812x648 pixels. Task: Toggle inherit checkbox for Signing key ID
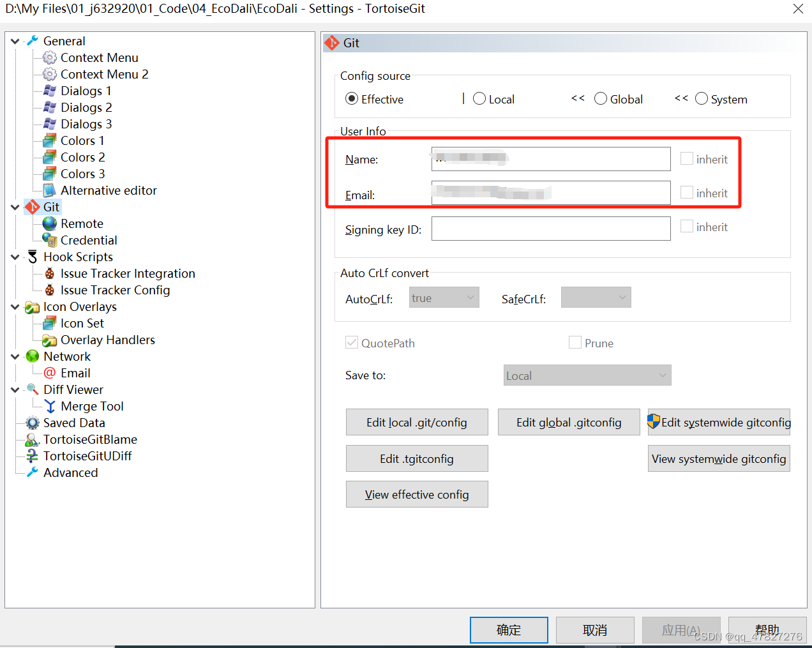click(687, 226)
